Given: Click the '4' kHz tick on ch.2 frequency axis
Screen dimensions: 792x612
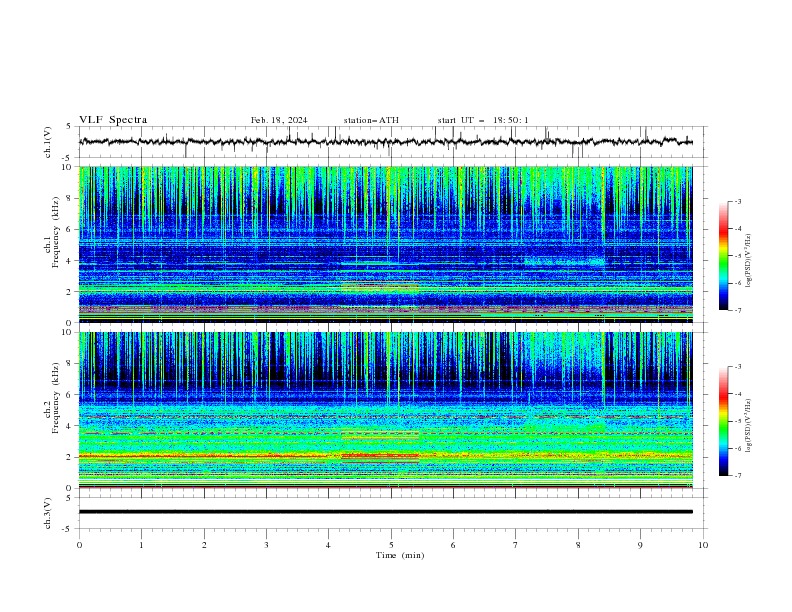Looking at the screenshot, I should click(70, 426).
